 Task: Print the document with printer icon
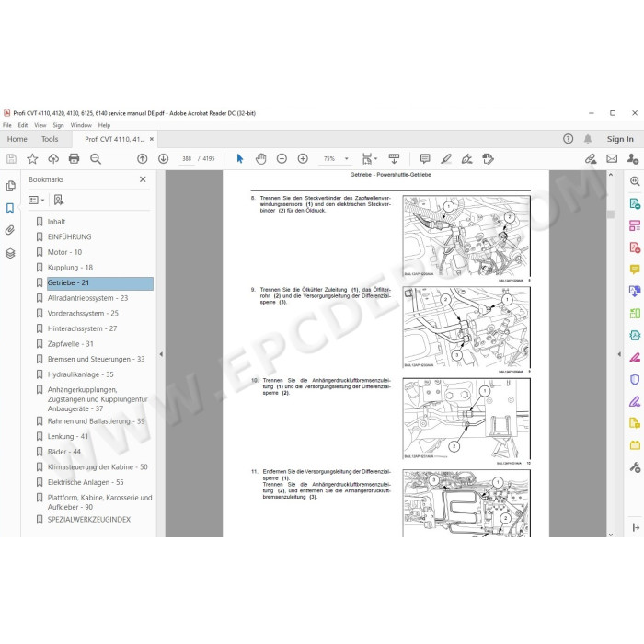point(74,159)
